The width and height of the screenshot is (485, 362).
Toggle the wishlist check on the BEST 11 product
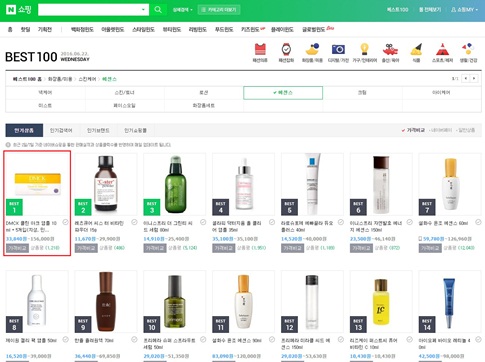272,339
